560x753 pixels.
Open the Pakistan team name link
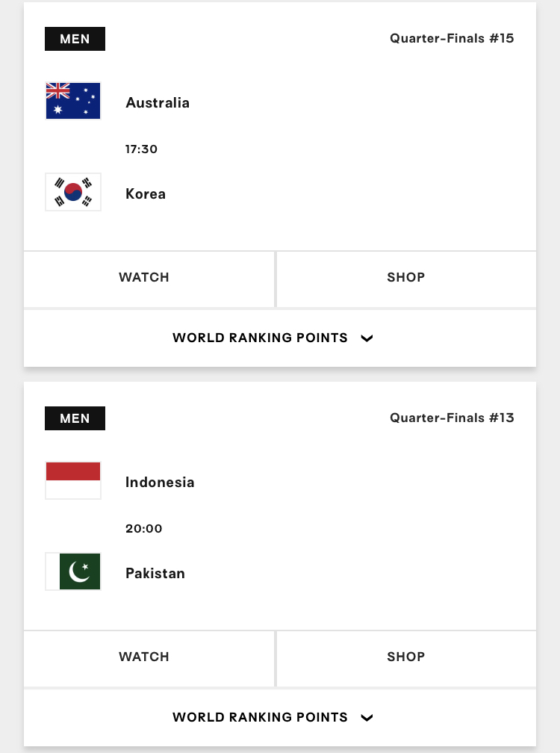tap(155, 574)
